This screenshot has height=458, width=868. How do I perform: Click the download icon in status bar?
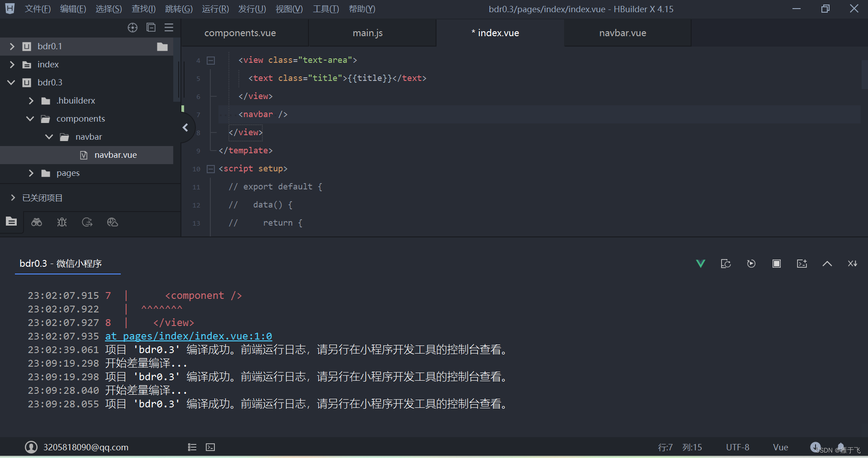[x=816, y=447]
